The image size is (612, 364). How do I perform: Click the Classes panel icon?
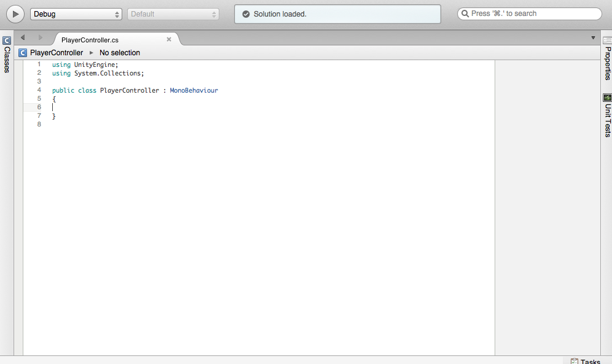[7, 40]
